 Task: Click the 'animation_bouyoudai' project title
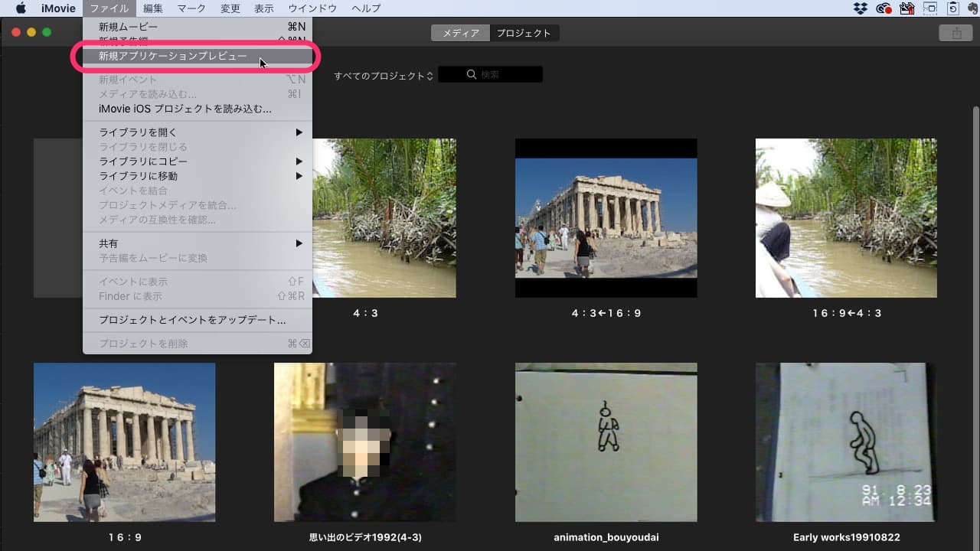click(x=606, y=537)
